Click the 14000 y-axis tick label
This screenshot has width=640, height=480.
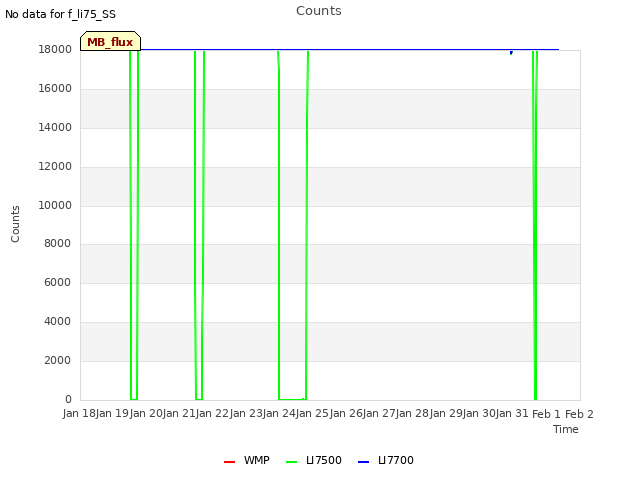(x=55, y=127)
